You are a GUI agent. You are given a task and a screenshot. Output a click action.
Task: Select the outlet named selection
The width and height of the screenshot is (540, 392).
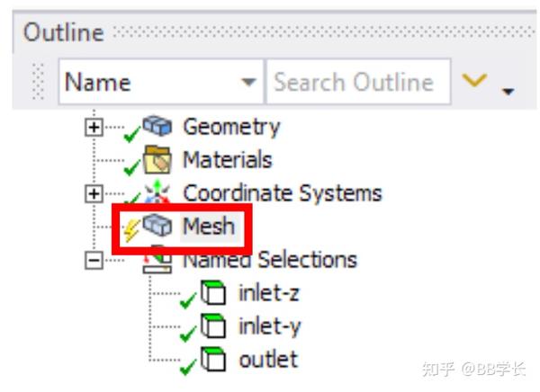point(267,361)
